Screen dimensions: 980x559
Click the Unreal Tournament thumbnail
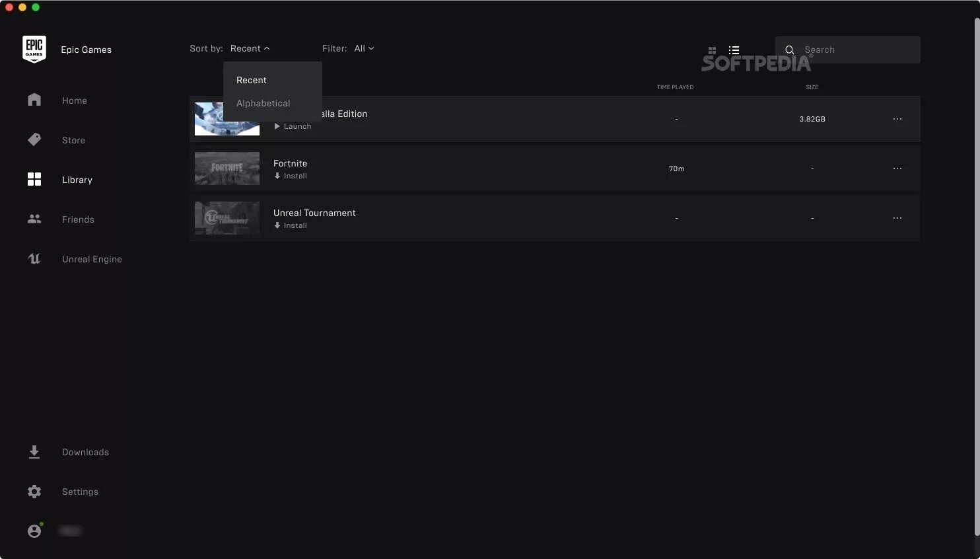[x=227, y=218]
